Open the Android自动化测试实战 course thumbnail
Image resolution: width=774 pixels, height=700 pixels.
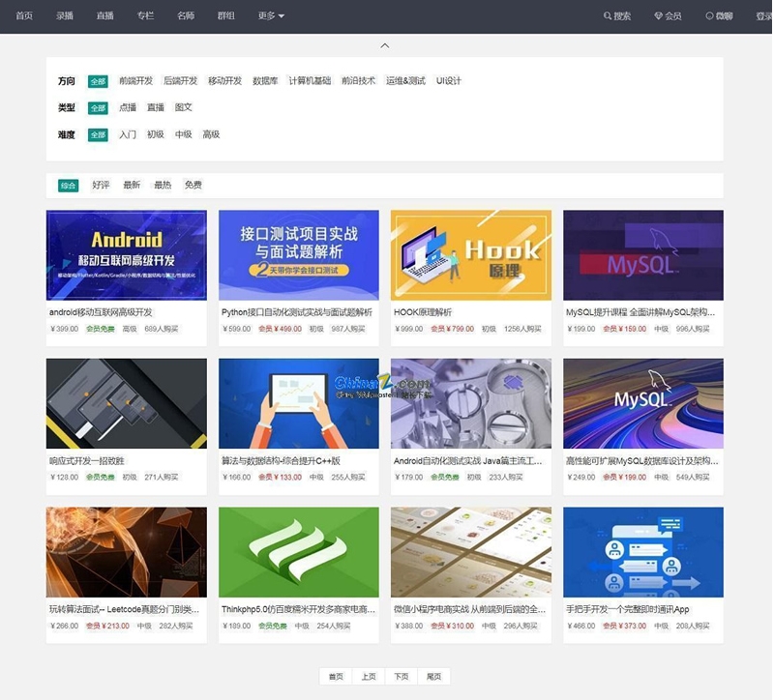(471, 403)
